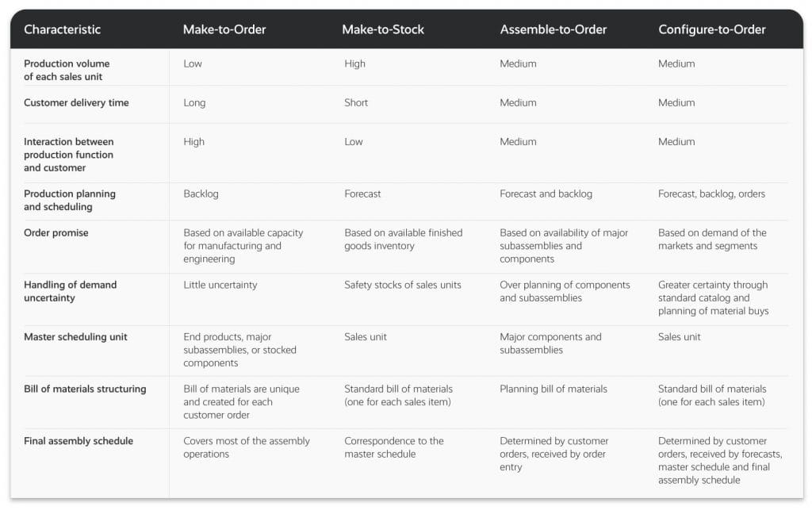Select the Final assembly schedule row label
Viewport: 812px width, 510px height.
point(79,441)
